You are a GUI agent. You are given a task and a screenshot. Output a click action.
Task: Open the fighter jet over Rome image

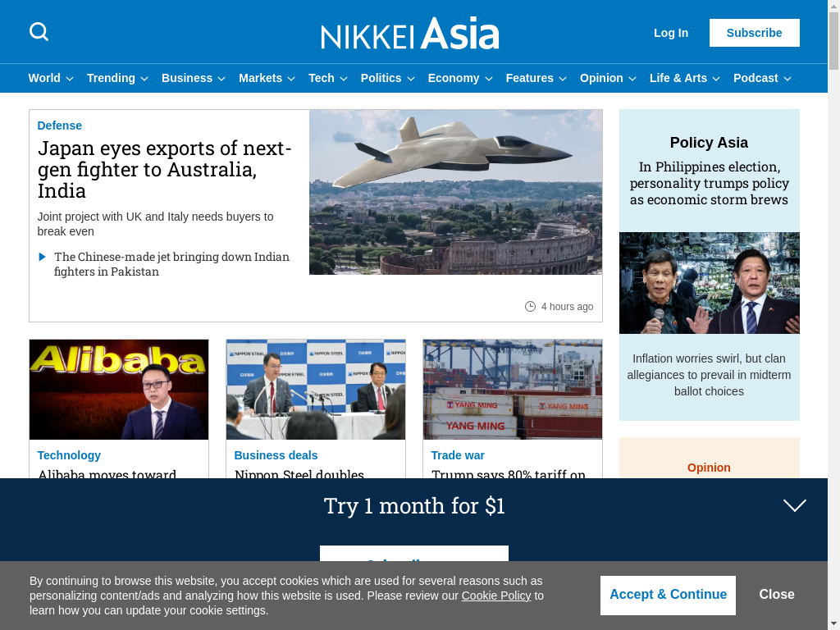click(456, 192)
